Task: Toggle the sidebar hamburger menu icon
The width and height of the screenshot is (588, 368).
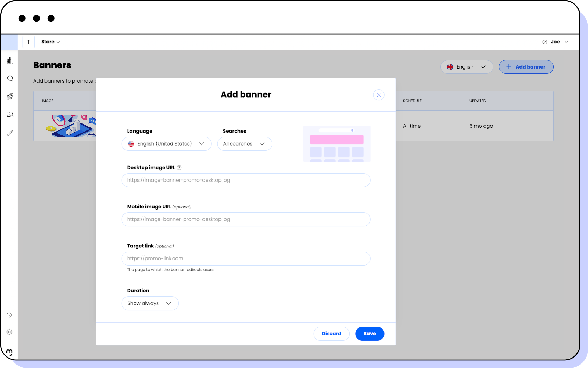Action: (x=9, y=42)
